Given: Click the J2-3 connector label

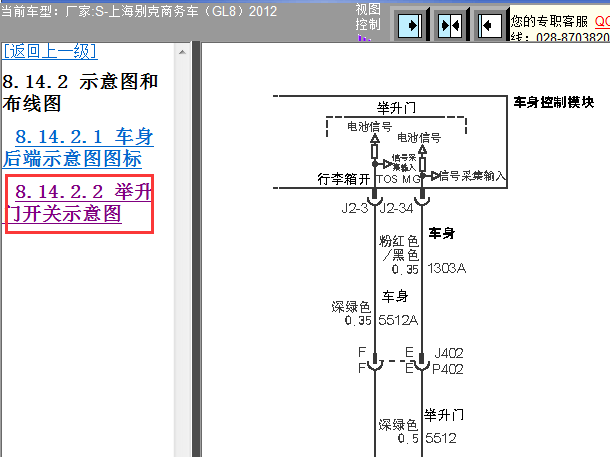Looking at the screenshot, I should click(355, 208).
